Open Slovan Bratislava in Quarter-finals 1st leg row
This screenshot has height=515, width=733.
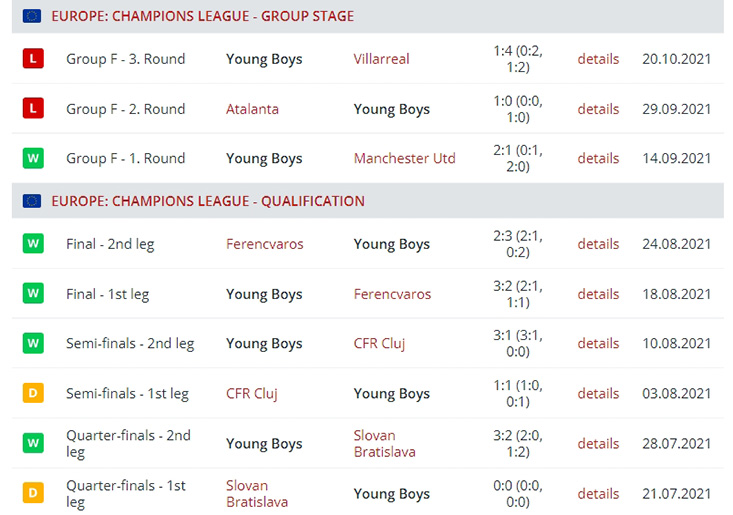point(257,494)
